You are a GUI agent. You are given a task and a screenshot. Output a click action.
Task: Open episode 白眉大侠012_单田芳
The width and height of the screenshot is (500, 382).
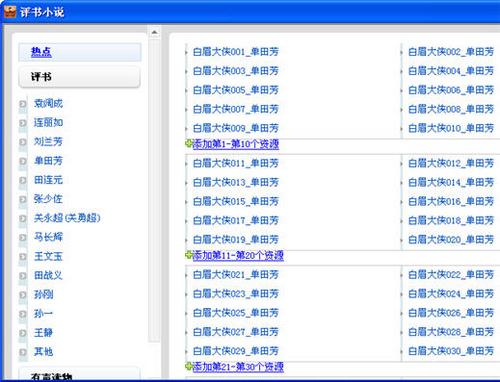pos(451,163)
